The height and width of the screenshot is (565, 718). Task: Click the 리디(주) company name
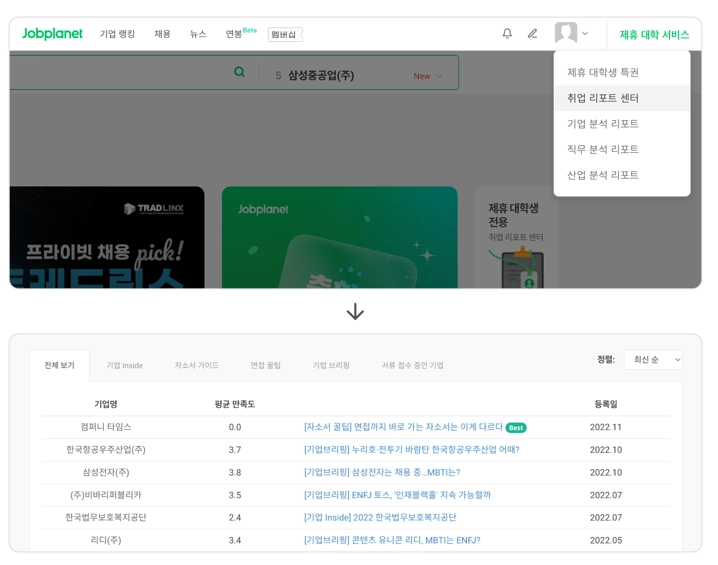[x=106, y=540]
